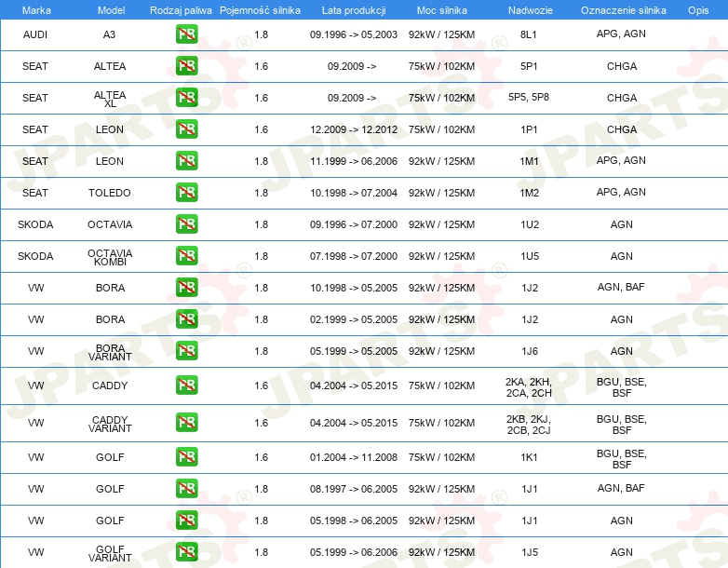The image size is (728, 568).
Task: Click the body code 1M1
Action: (529, 161)
